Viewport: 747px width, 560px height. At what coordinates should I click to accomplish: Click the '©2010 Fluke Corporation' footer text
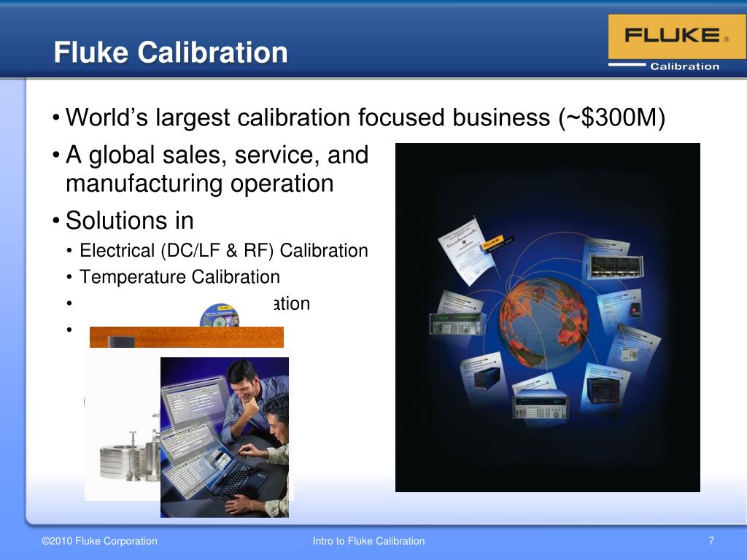pyautogui.click(x=99, y=541)
